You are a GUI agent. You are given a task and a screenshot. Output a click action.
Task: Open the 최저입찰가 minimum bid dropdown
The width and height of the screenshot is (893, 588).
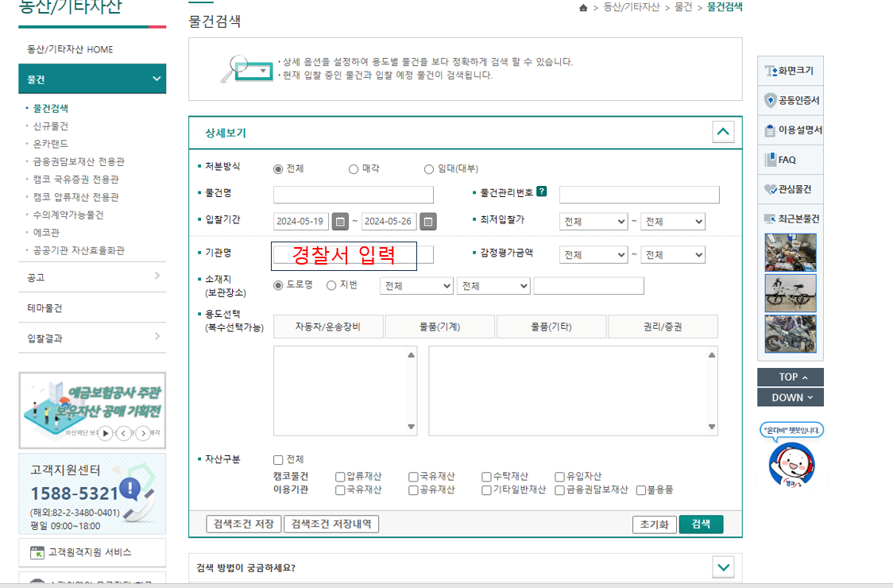(x=593, y=221)
